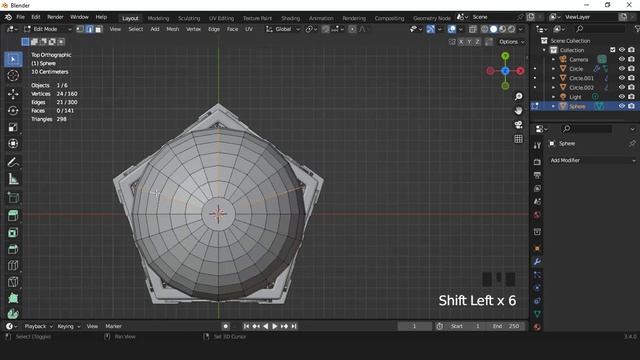640x360 pixels.
Task: Select the Poly Build tool
Action: 13,298
